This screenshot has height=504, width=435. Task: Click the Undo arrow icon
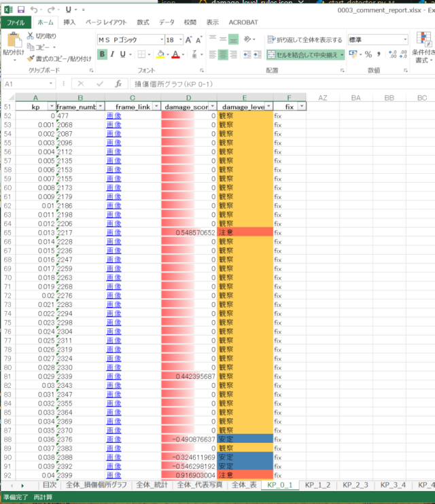click(x=35, y=10)
